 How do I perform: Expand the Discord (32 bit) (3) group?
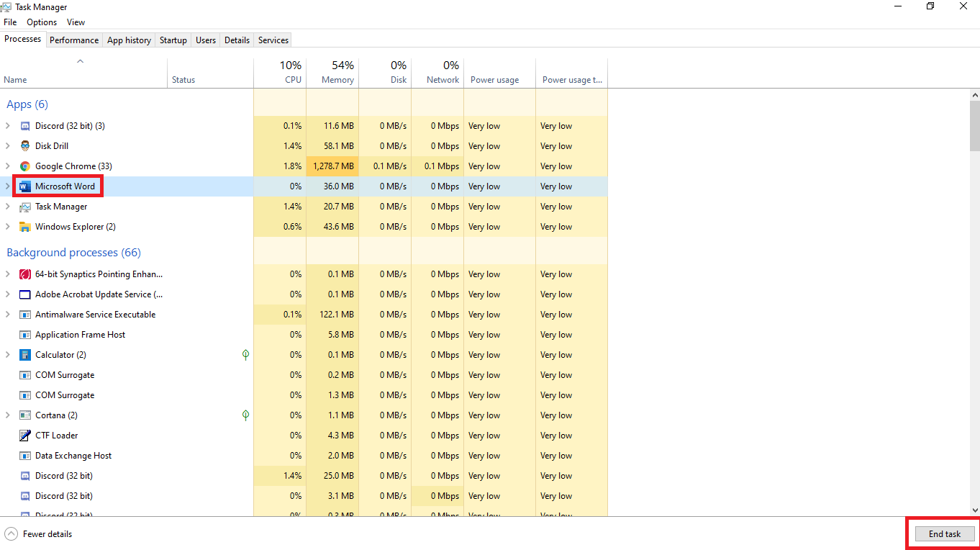(x=8, y=126)
